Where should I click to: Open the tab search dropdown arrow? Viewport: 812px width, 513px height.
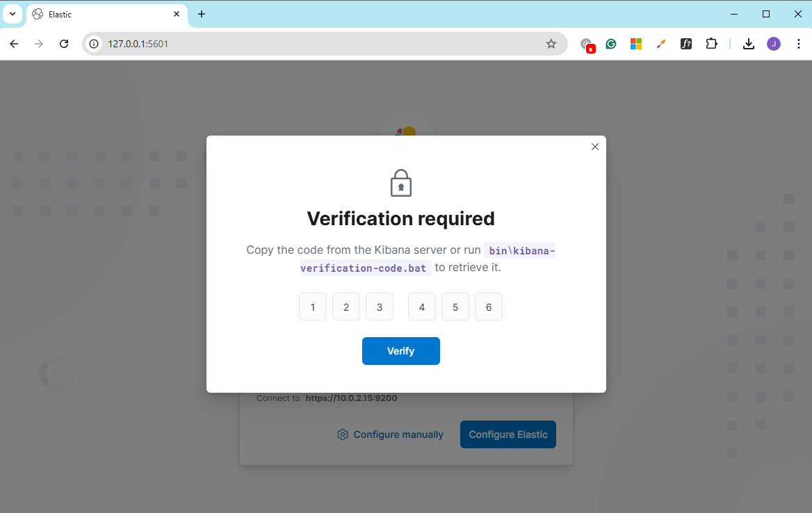click(x=13, y=14)
